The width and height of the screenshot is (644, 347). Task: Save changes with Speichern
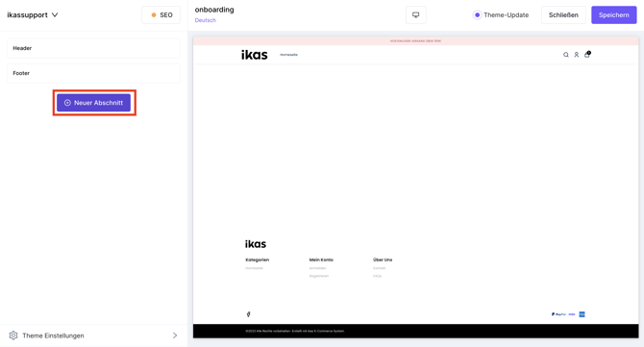(613, 14)
